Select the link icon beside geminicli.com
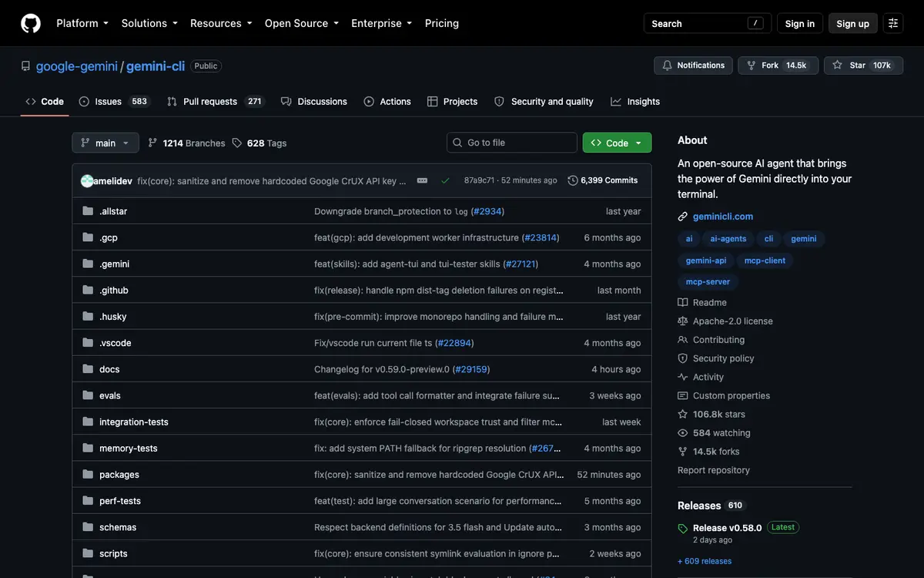The height and width of the screenshot is (578, 924). pos(683,217)
